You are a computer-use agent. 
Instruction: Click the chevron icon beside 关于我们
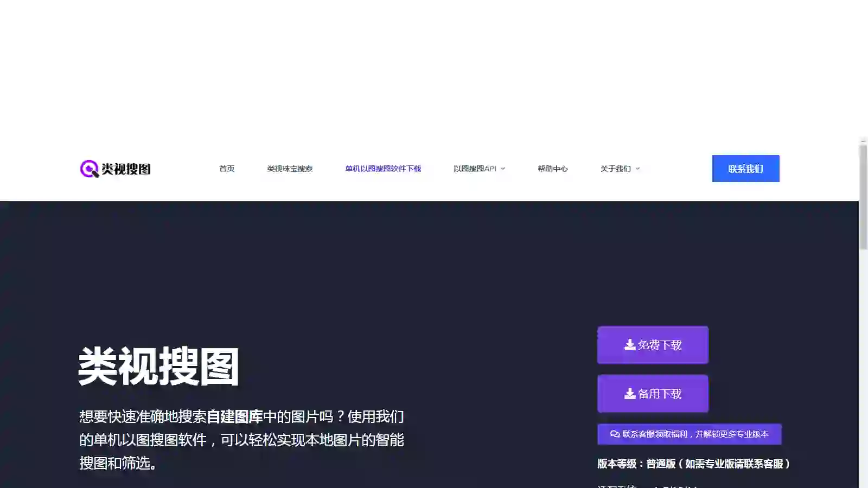[x=638, y=169]
